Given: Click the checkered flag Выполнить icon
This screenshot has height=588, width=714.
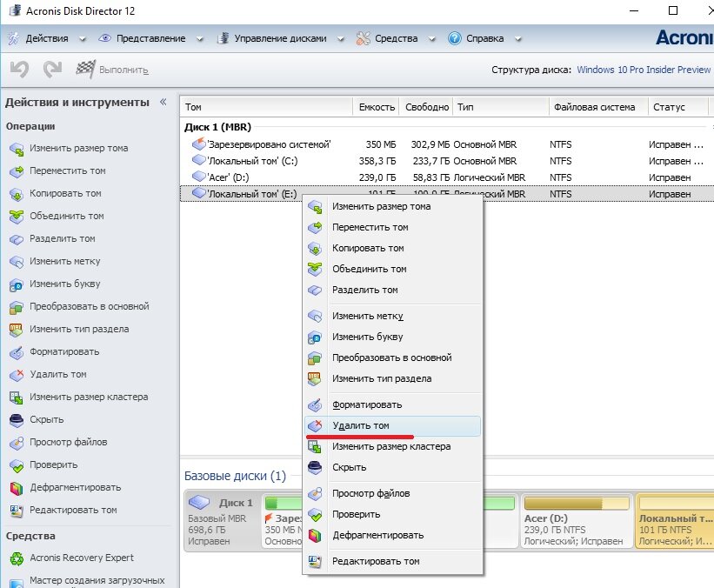Looking at the screenshot, I should 85,70.
